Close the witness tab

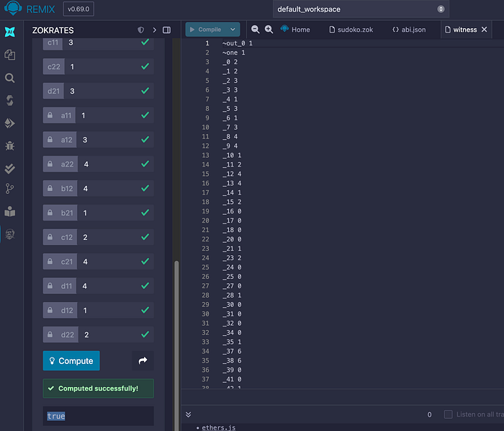click(484, 30)
